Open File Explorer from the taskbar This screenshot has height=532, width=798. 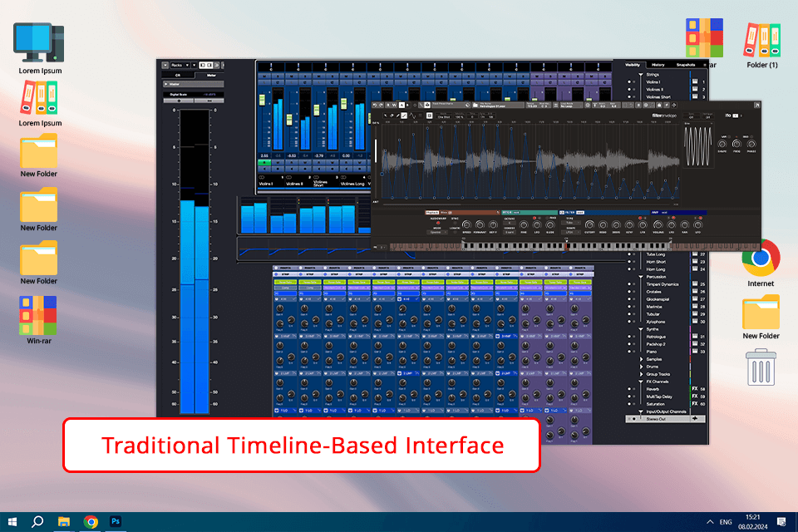click(64, 521)
